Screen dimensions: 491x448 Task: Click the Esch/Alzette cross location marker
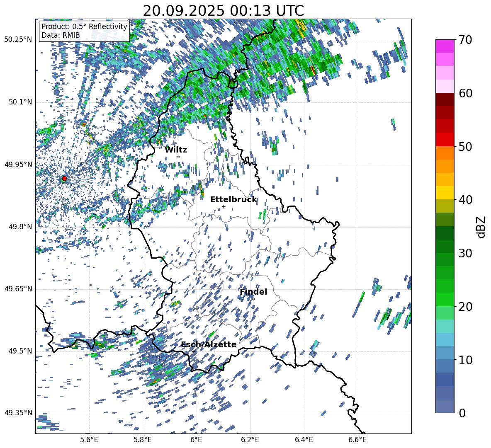(194, 351)
